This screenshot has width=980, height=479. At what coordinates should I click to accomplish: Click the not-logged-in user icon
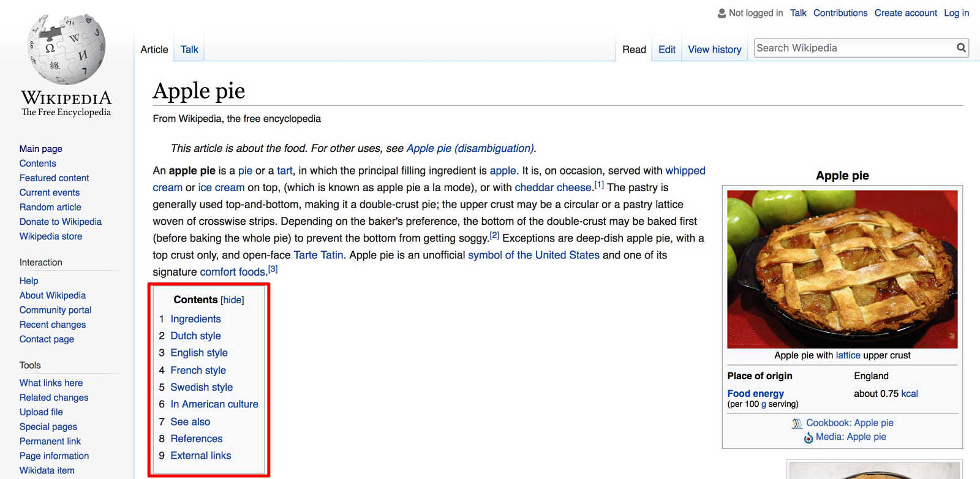coord(722,13)
